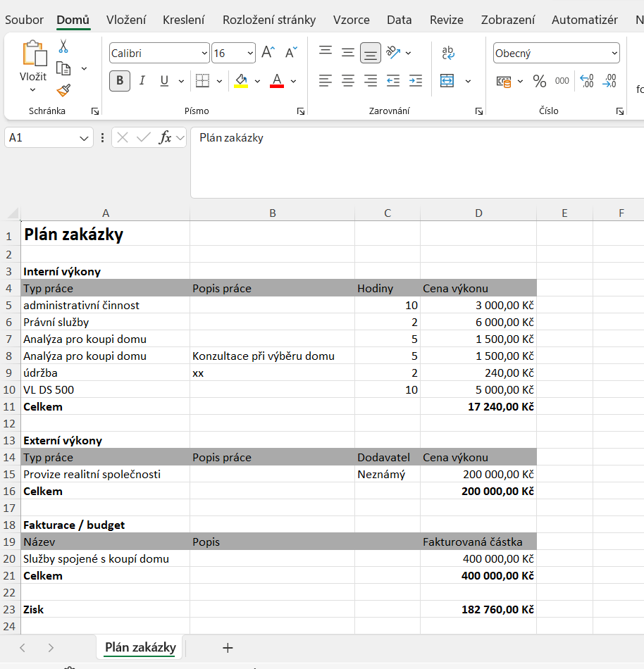This screenshot has width=644, height=669.
Task: Expand the Copy options arrow
Action: (85, 68)
